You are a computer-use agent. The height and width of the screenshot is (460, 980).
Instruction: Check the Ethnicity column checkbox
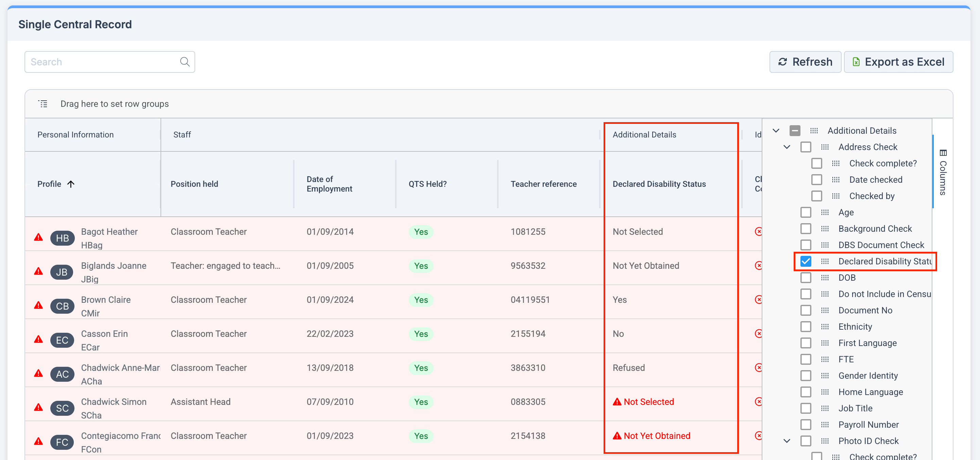[806, 326]
